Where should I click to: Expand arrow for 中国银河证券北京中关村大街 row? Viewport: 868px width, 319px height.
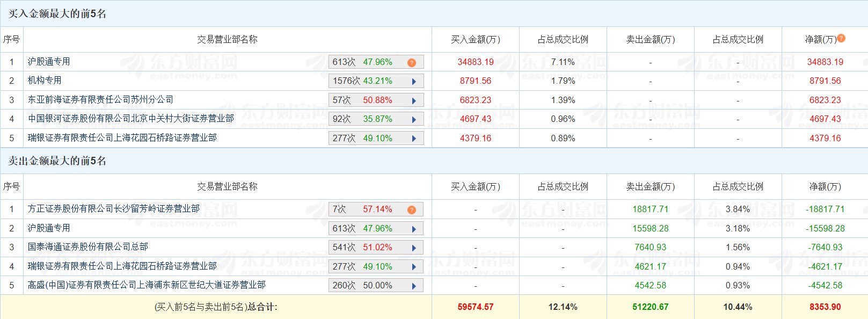(x=414, y=119)
